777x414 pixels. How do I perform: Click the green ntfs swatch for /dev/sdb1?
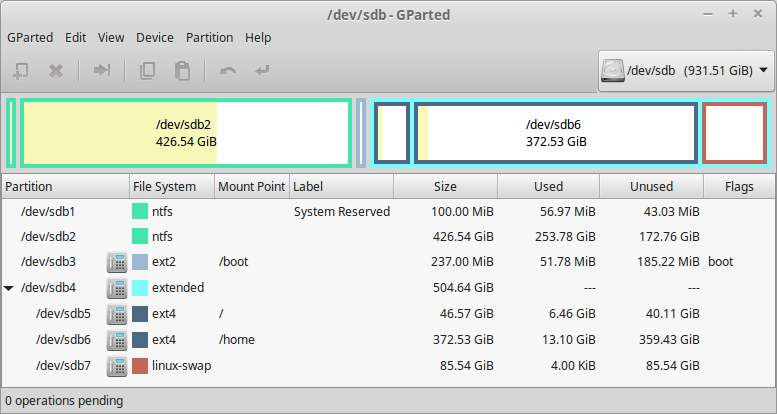[140, 211]
